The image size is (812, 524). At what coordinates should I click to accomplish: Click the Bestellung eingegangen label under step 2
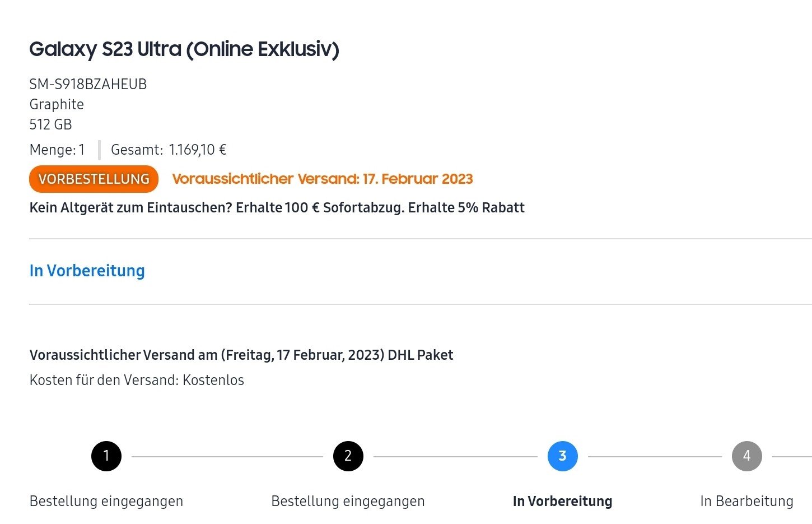tap(348, 501)
